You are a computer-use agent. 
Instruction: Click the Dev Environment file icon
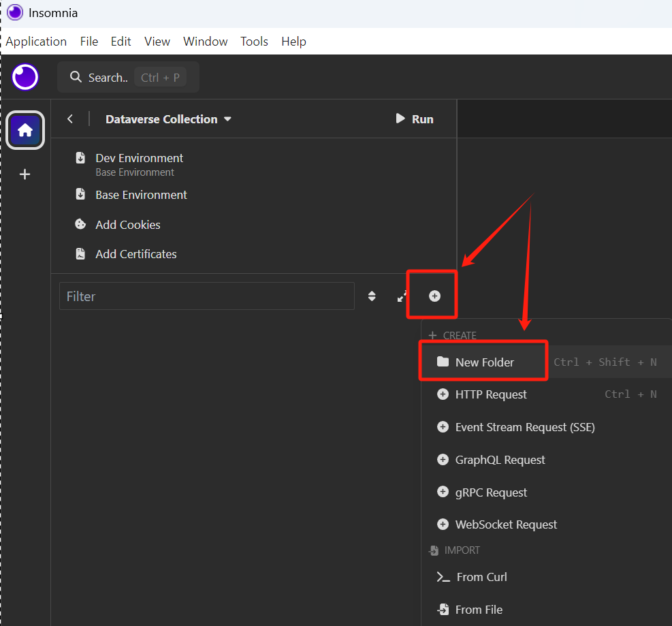(x=80, y=158)
